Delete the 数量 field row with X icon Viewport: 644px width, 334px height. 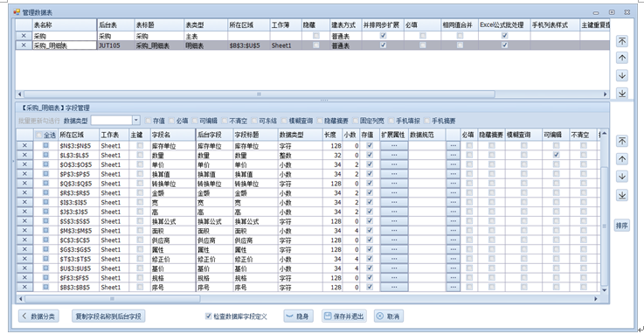[24, 155]
